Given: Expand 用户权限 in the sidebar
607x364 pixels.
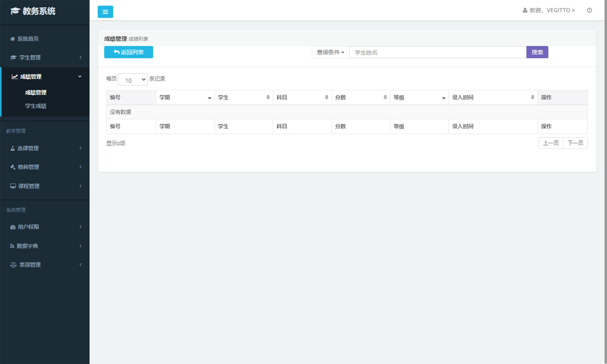Looking at the screenshot, I should click(45, 227).
